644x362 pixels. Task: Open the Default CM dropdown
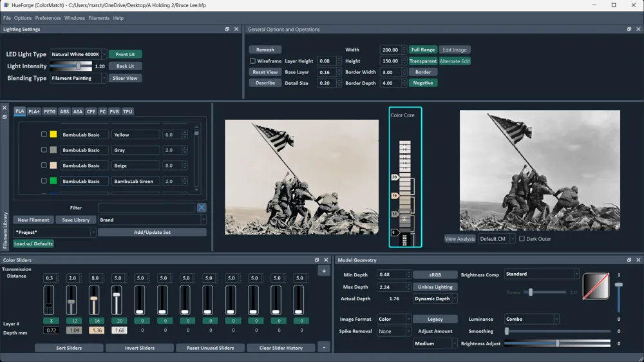click(x=497, y=239)
